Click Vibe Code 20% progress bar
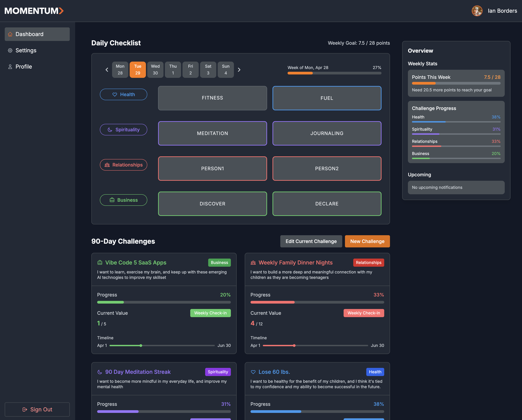This screenshot has height=420, width=522. click(164, 302)
